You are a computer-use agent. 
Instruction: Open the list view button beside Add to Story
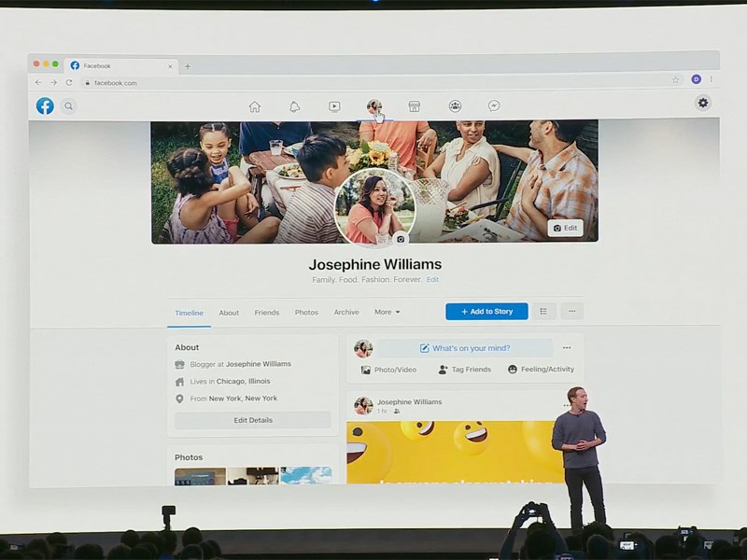pyautogui.click(x=543, y=312)
